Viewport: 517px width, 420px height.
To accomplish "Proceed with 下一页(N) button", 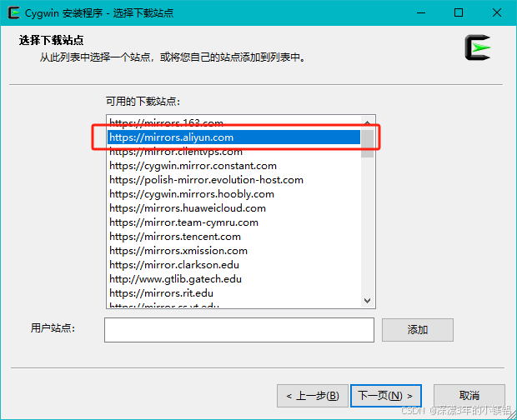I will point(386,396).
